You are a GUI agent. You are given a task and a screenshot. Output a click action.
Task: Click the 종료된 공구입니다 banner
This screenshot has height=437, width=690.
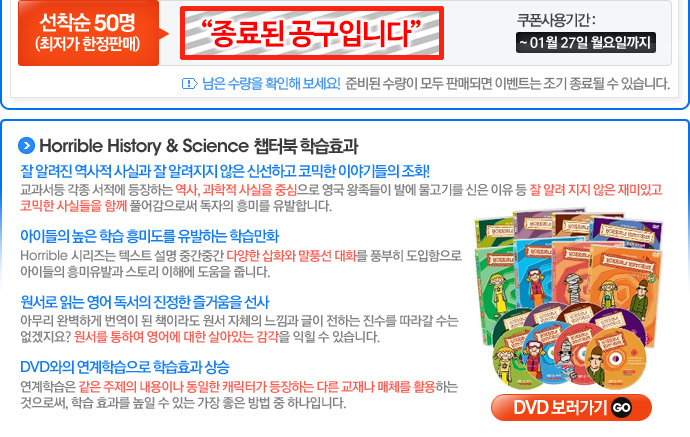[x=312, y=33]
